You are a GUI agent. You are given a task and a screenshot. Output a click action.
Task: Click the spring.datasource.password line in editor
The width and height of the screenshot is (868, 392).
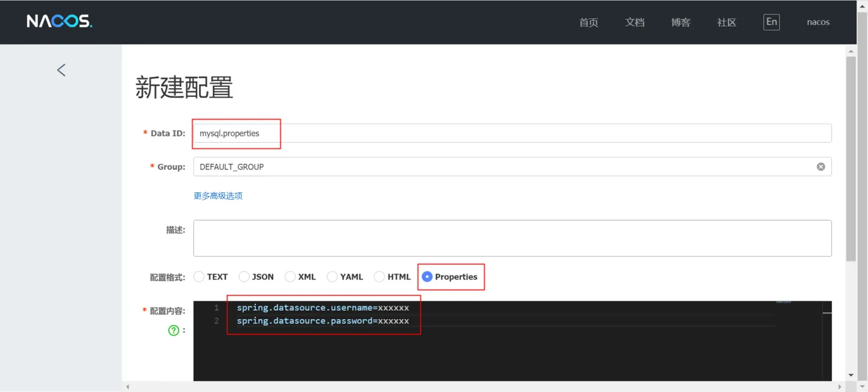[322, 321]
